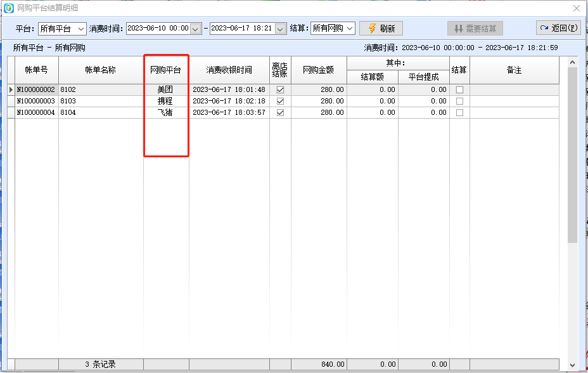
Task: Check the 结算 box for 携程 row
Action: click(459, 101)
